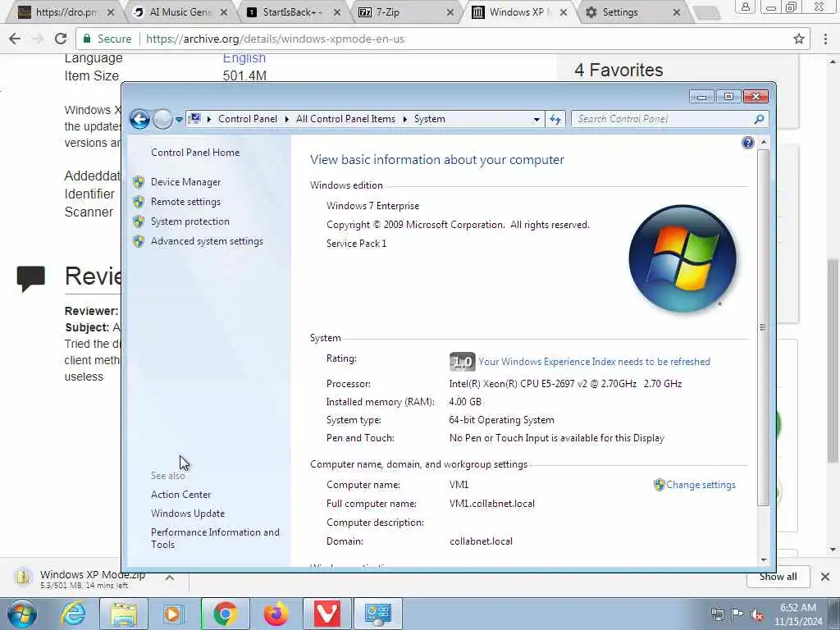Open the Windows Start orb
This screenshot has width=840, height=630.
coord(22,614)
